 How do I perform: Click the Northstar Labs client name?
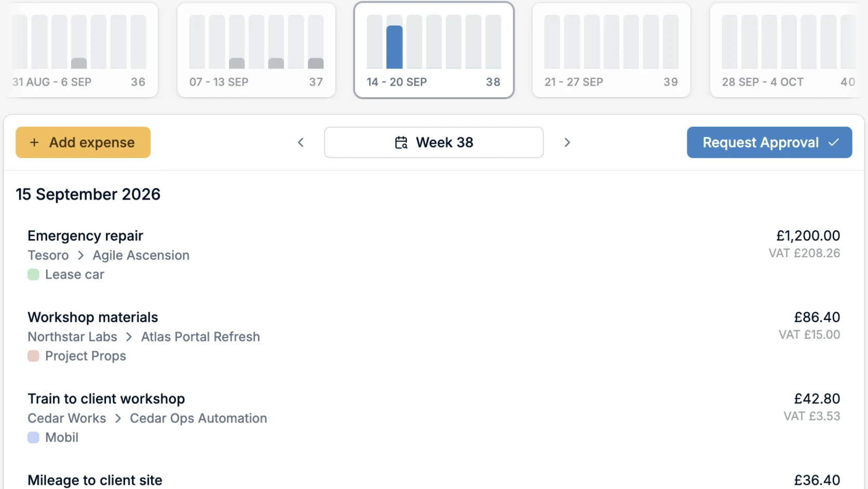pos(73,337)
